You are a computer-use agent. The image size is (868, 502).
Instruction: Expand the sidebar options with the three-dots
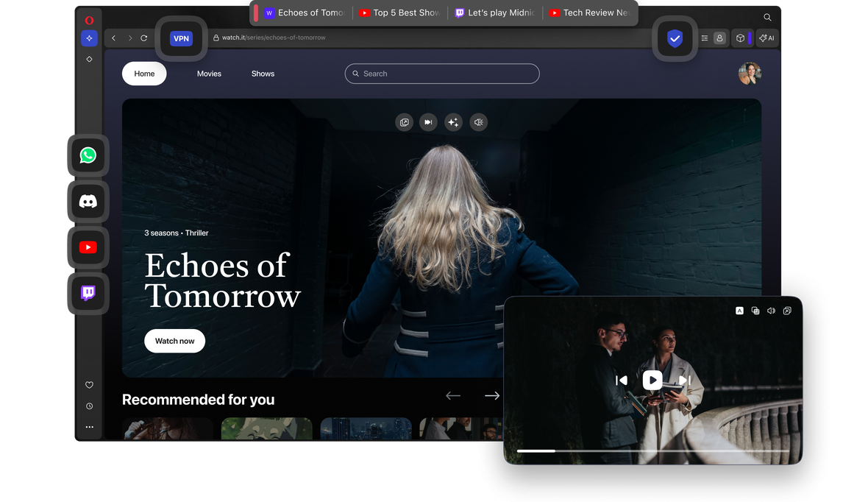(89, 426)
